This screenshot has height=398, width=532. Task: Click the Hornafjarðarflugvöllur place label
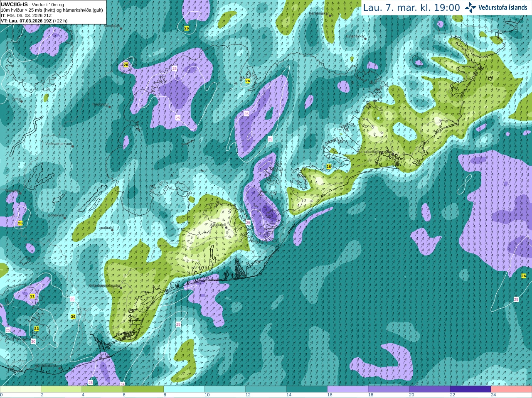coord(374,152)
